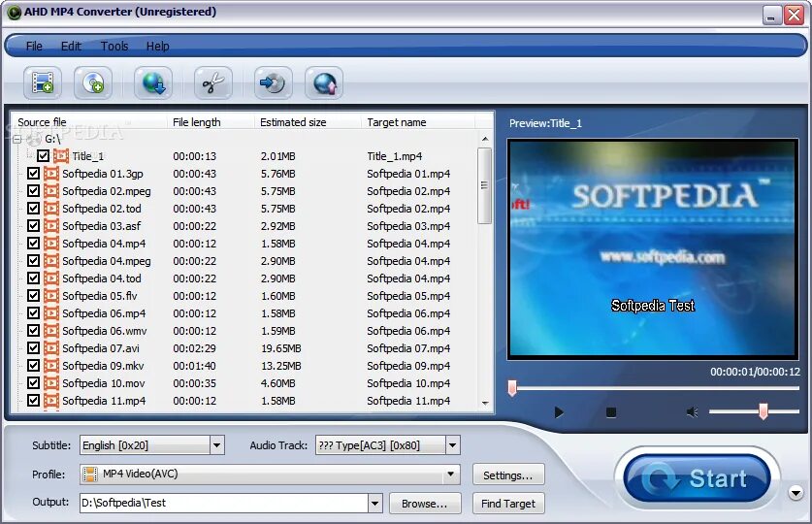Click the File length column header
Screen dimensions: 812x524
(x=211, y=122)
